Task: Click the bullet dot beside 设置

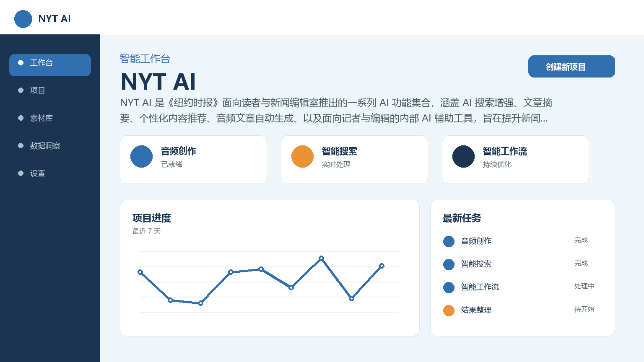Action: pyautogui.click(x=21, y=173)
